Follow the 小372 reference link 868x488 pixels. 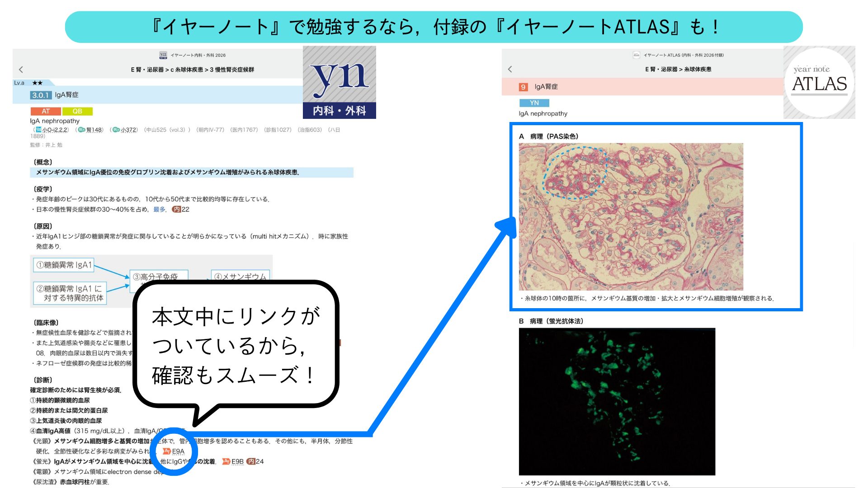125,130
